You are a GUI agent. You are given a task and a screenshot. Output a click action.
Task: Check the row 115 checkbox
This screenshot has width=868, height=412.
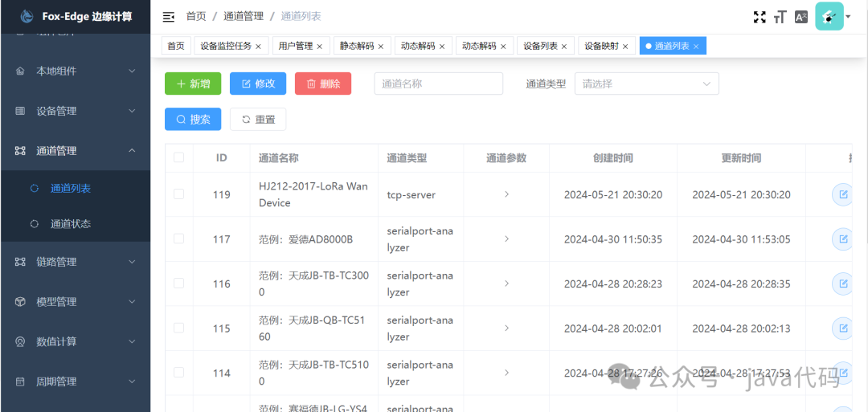178,328
